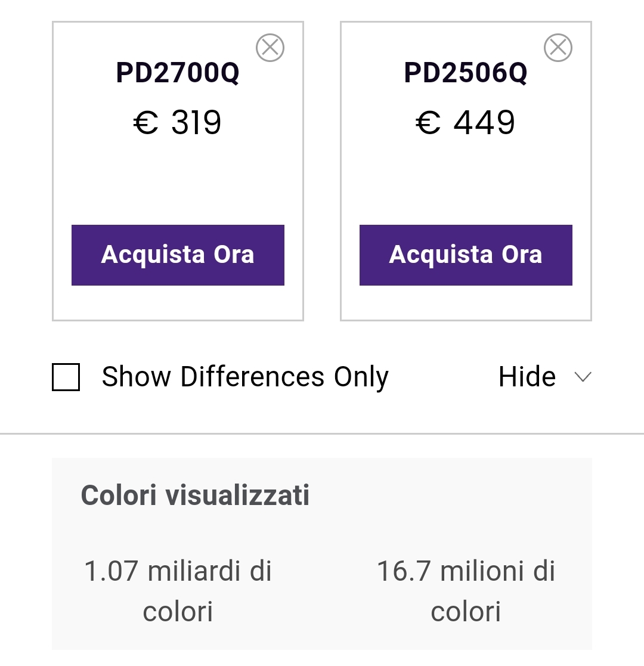Screen dimensions: 644x666
Task: Click the euro symbol beside 319
Action: coord(145,122)
